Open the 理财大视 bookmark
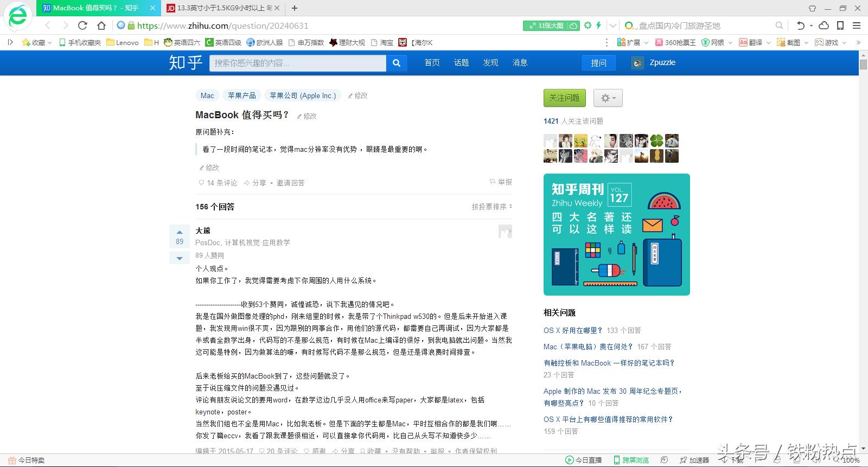Screen dimensions: 868x467 coord(347,42)
